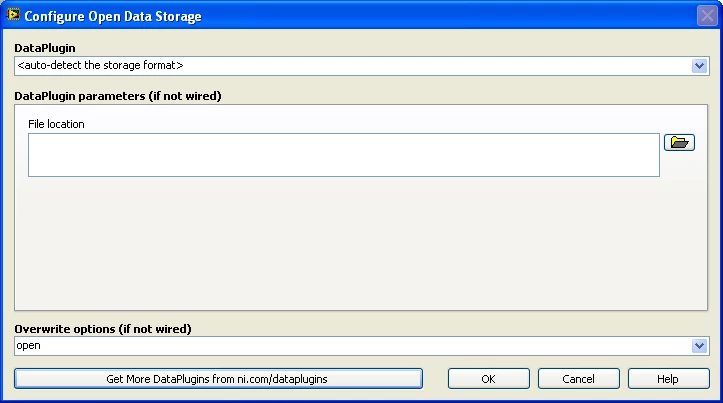Click the 'open' overwrite option value
Viewport: 723px width, 403px height.
(29, 346)
